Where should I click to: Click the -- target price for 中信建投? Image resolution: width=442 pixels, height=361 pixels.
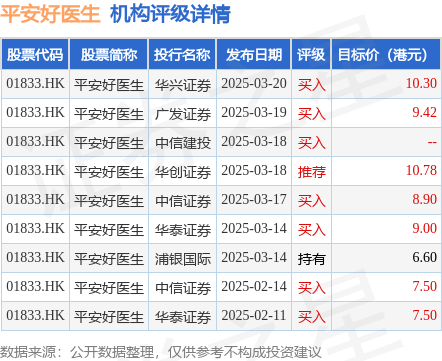[x=432, y=142]
